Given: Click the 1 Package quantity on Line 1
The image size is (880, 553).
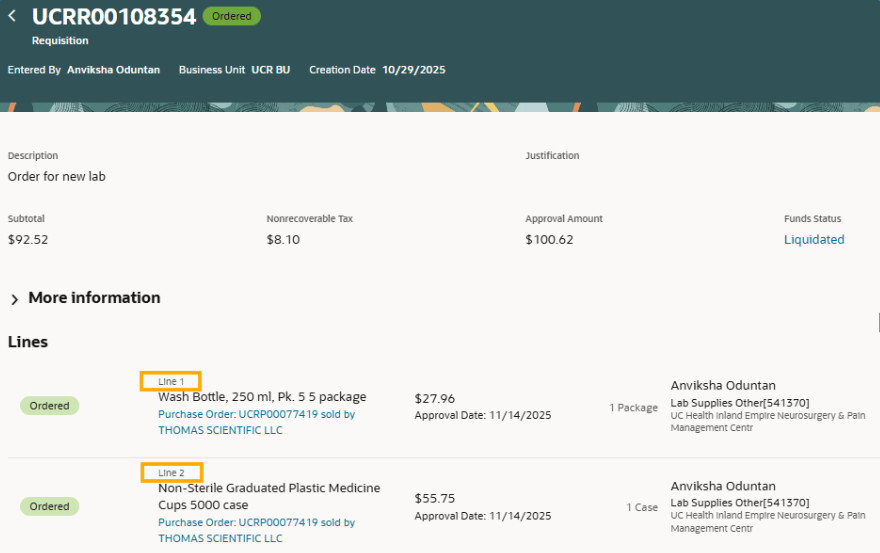Looking at the screenshot, I should tap(633, 408).
